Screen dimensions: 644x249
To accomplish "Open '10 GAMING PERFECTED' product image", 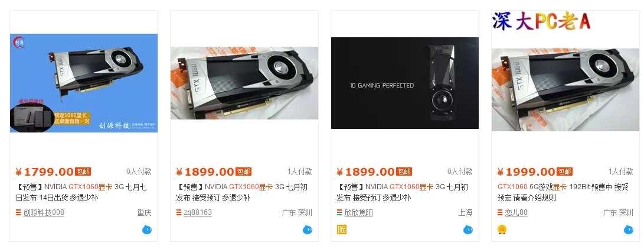I will pos(405,83).
